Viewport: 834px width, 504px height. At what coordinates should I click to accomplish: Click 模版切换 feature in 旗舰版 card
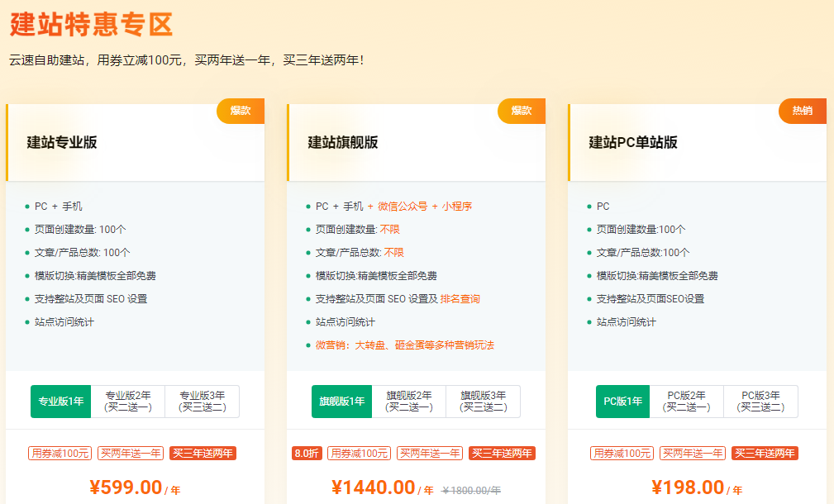tap(376, 276)
